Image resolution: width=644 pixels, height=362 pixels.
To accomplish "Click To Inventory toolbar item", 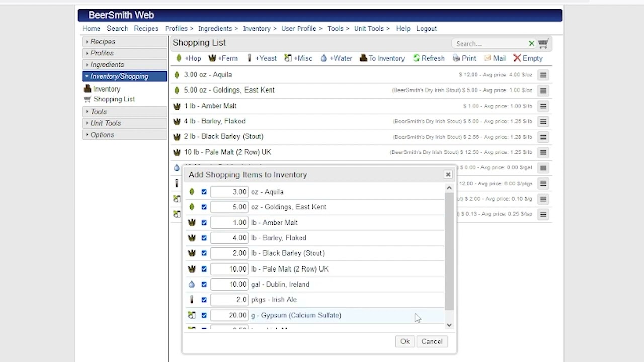I will pos(382,58).
